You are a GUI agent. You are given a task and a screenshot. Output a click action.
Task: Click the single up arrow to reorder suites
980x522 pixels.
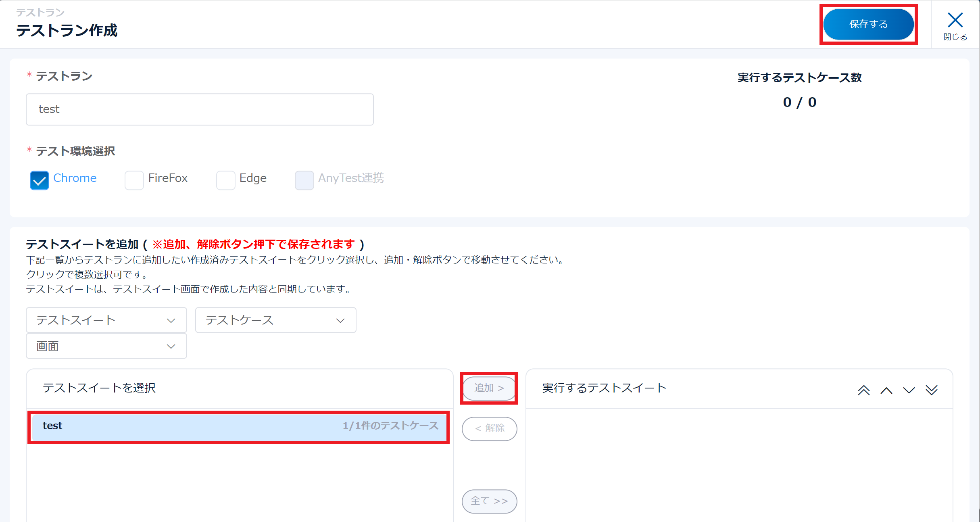(x=886, y=390)
